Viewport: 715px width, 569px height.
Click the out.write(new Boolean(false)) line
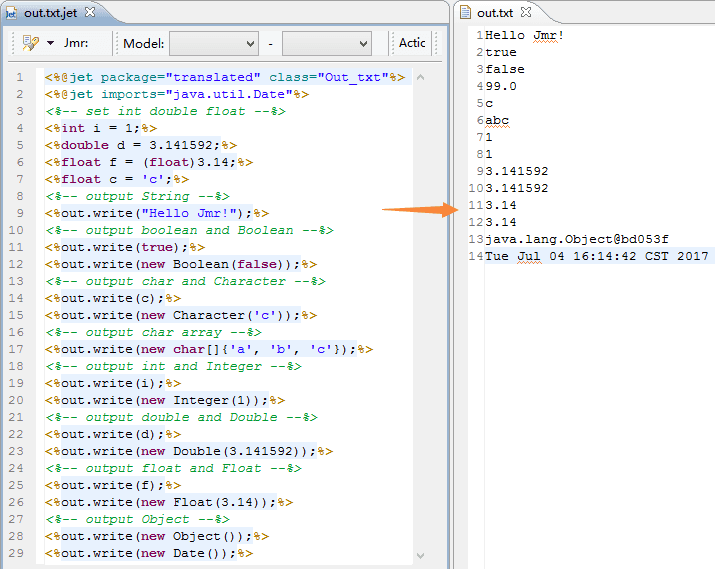181,264
